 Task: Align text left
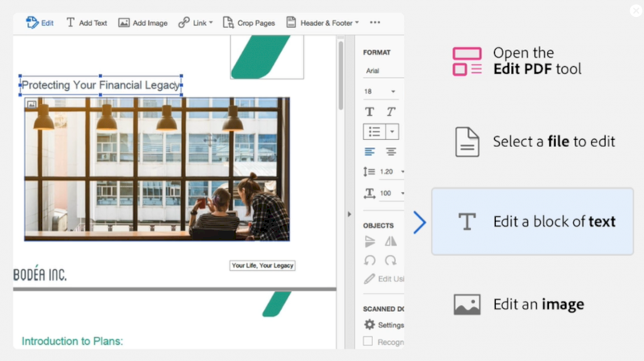369,152
